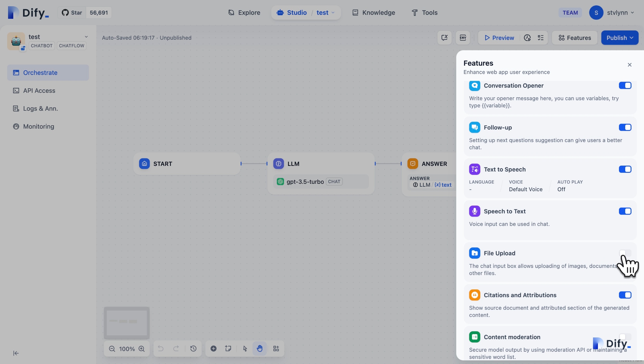
Task: Turn off Text to Speech switch
Action: [x=625, y=169]
